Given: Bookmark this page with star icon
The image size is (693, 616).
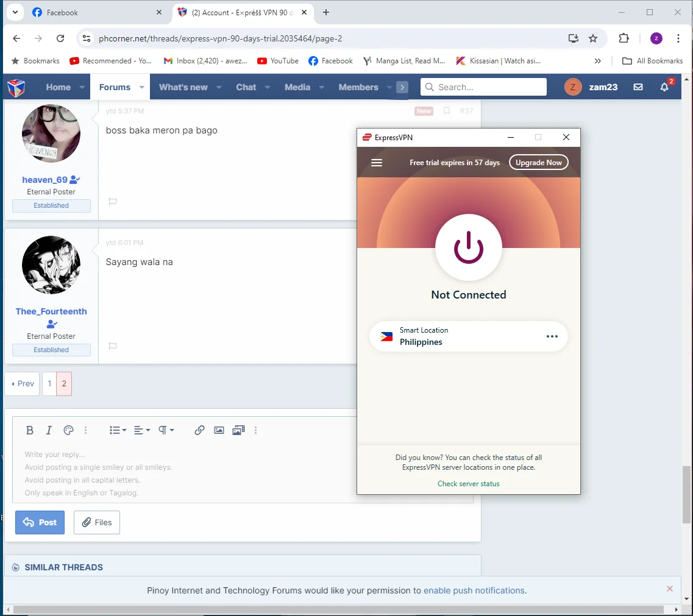Looking at the screenshot, I should pos(593,38).
